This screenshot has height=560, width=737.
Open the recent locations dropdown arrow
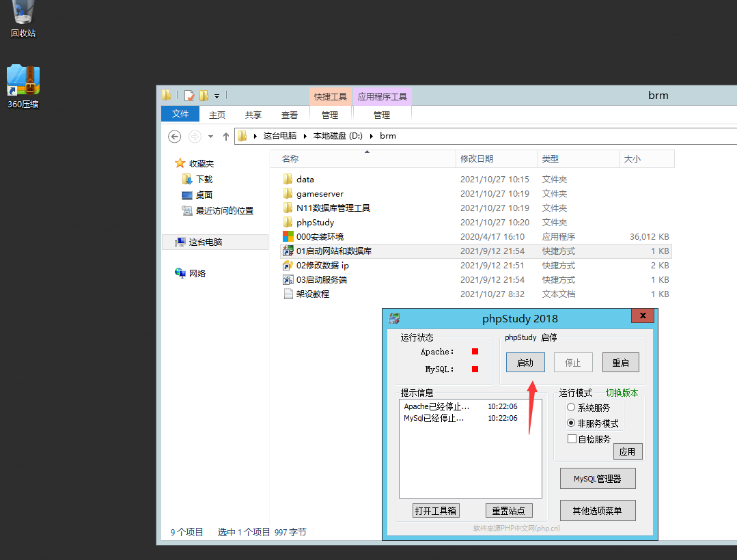210,137
